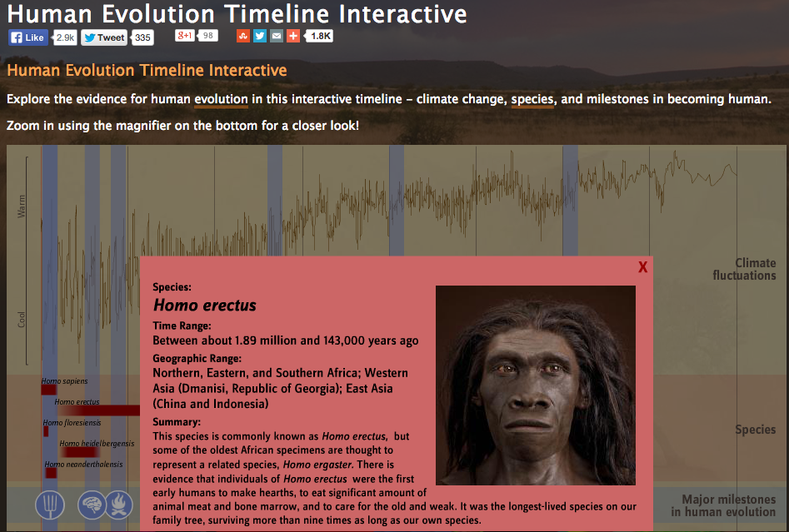The height and width of the screenshot is (532, 789).
Task: Click the 'Climate fluctuations' row label
Action: 744,269
